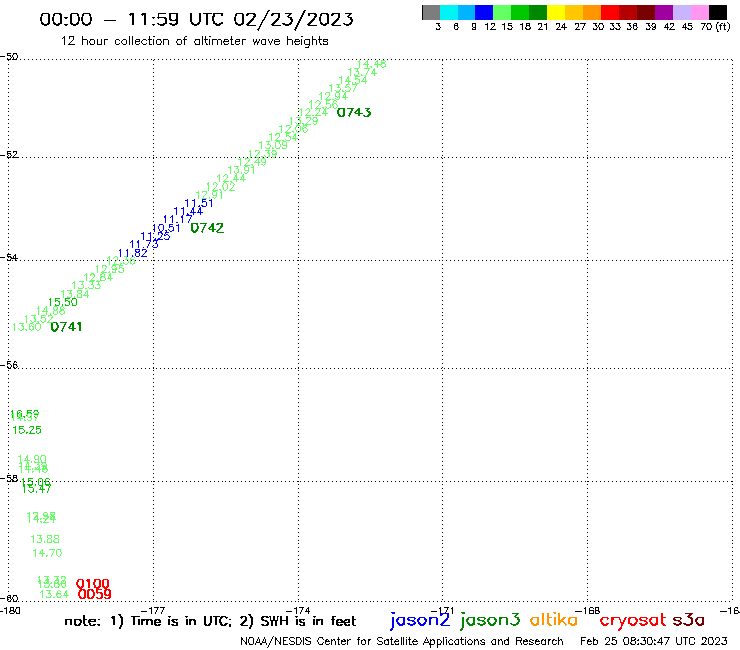Click the red 0100 time label
The width and height of the screenshot is (740, 650).
tap(92, 584)
